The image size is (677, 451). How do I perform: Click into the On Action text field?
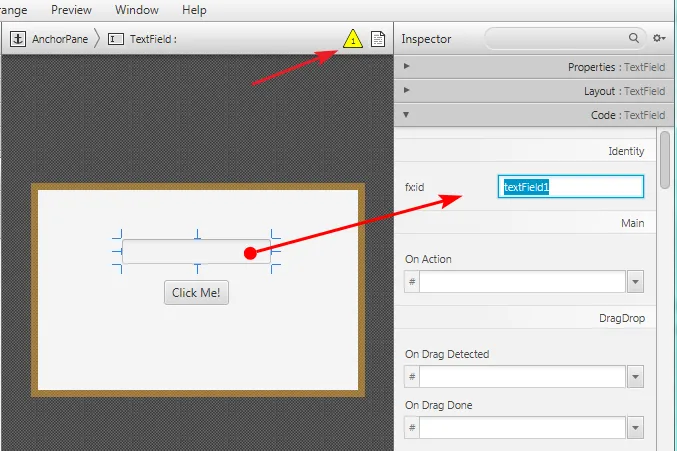pos(521,282)
